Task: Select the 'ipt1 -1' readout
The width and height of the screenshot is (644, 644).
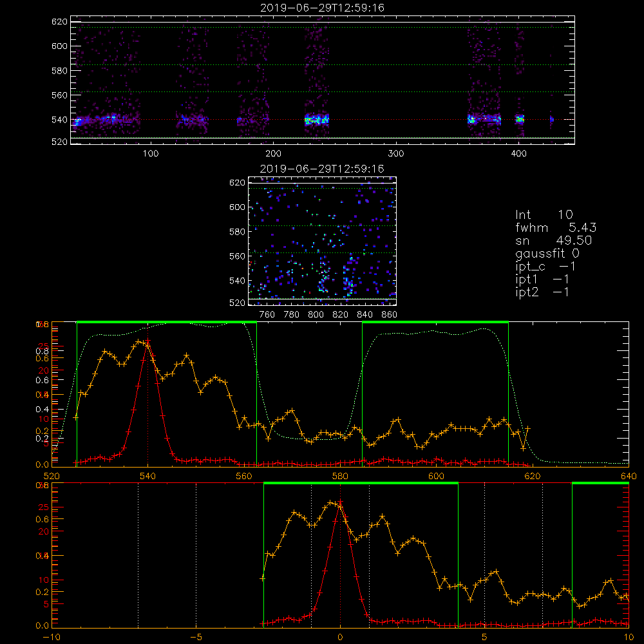Action: [x=542, y=279]
